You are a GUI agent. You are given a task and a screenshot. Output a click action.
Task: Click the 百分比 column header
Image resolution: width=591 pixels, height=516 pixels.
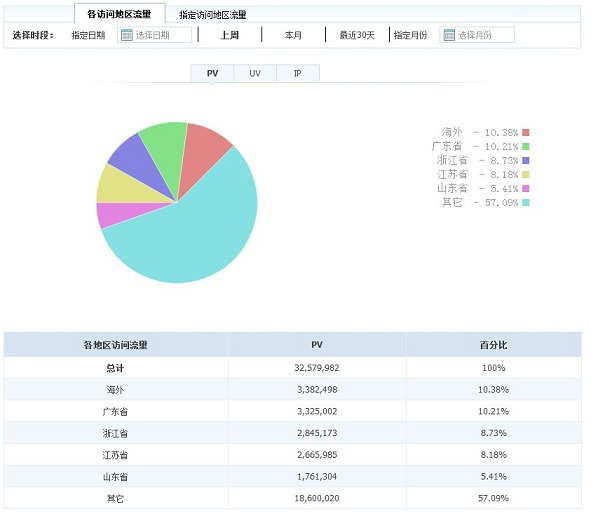click(493, 345)
